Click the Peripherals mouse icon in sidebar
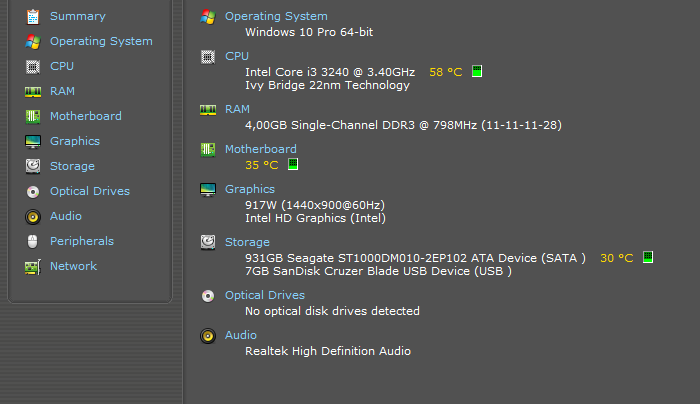Image resolution: width=700 pixels, height=404 pixels. pos(33,242)
